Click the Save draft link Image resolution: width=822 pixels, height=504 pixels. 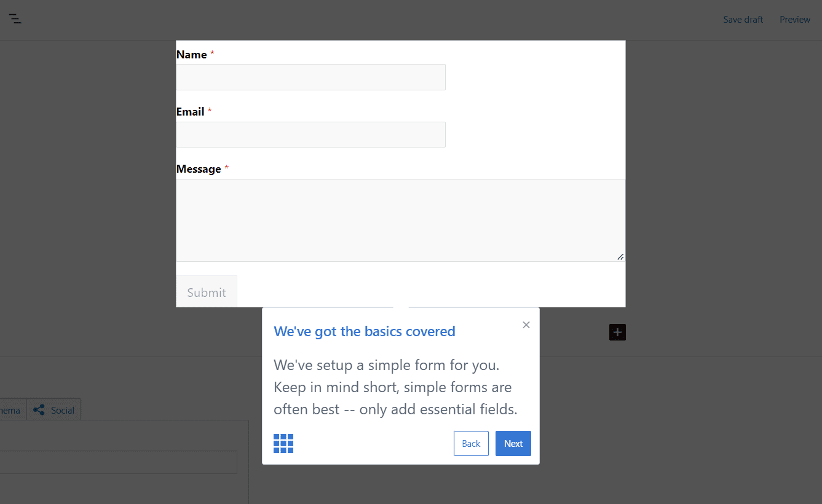743,19
